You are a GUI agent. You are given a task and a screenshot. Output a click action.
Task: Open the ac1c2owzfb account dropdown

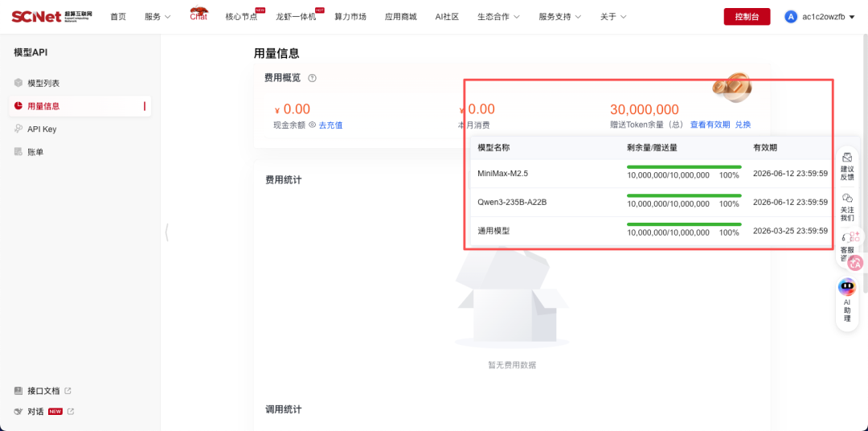point(829,17)
